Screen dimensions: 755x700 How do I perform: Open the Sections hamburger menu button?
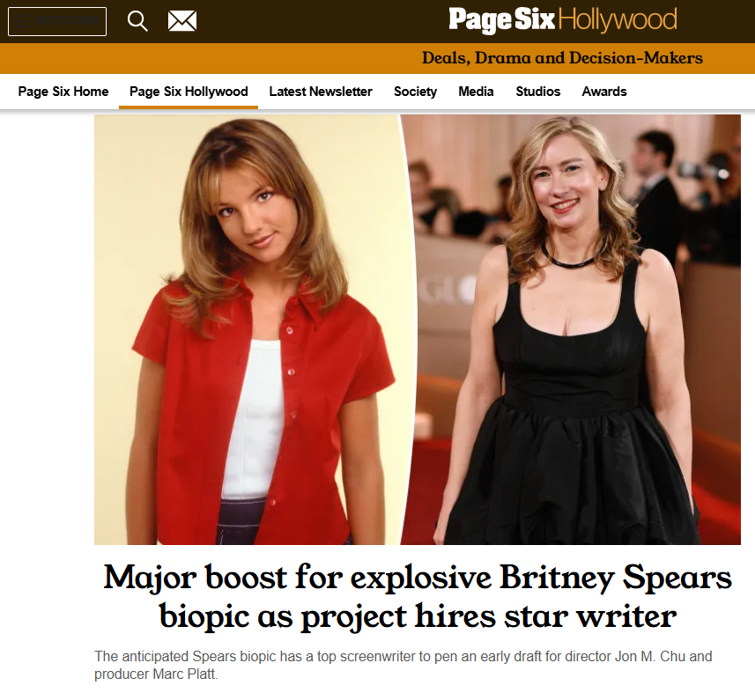(57, 21)
